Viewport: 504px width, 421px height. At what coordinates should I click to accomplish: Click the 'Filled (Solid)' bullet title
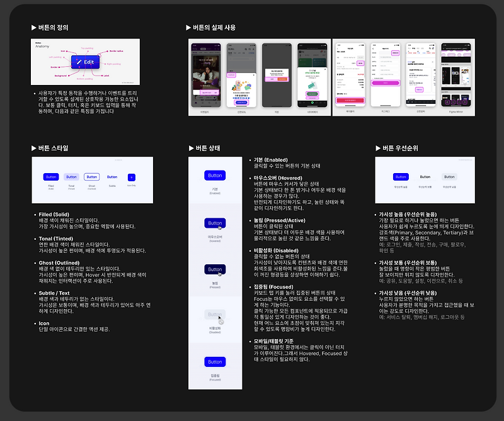point(54,215)
